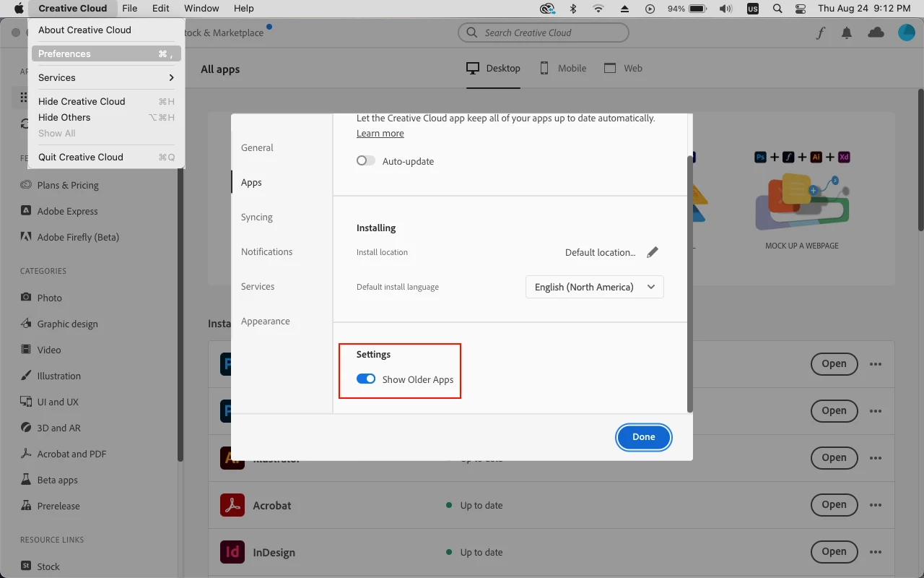This screenshot has height=578, width=924.
Task: Click the Acrobat app icon
Action: [x=232, y=505]
